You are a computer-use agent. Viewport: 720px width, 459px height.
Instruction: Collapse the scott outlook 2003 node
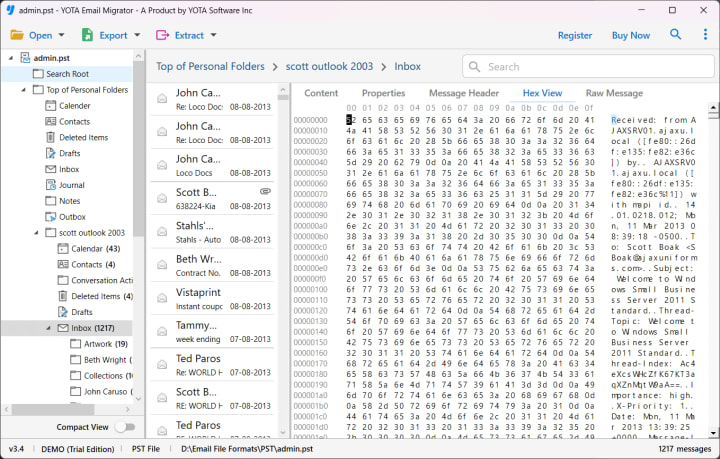click(36, 233)
